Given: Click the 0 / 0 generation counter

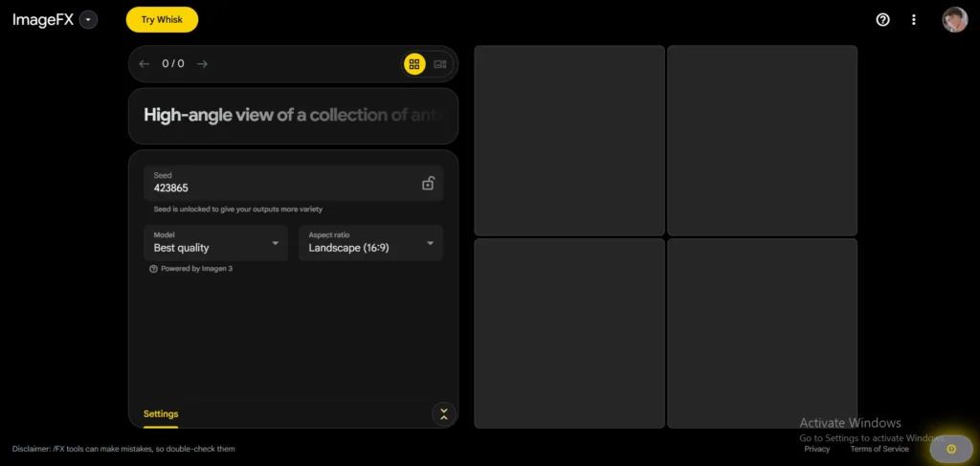Looking at the screenshot, I should tap(173, 64).
